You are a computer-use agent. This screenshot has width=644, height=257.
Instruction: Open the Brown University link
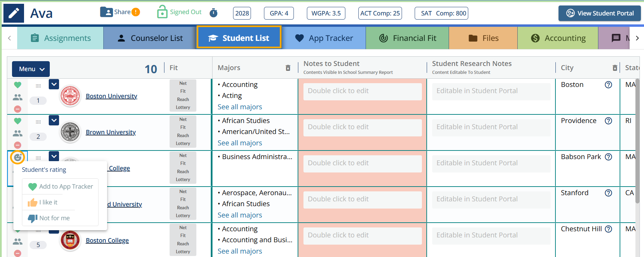111,132
